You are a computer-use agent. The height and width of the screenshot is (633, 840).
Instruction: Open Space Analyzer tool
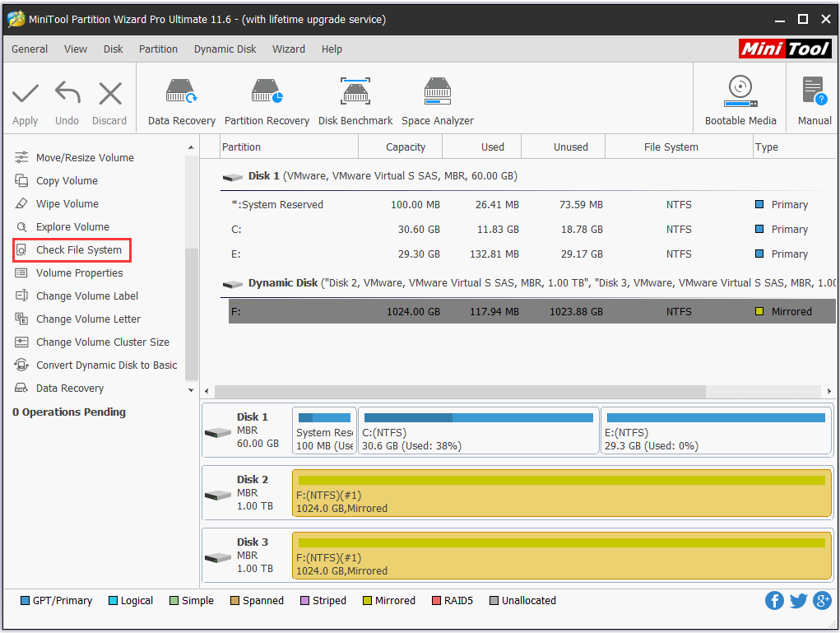pos(437,102)
